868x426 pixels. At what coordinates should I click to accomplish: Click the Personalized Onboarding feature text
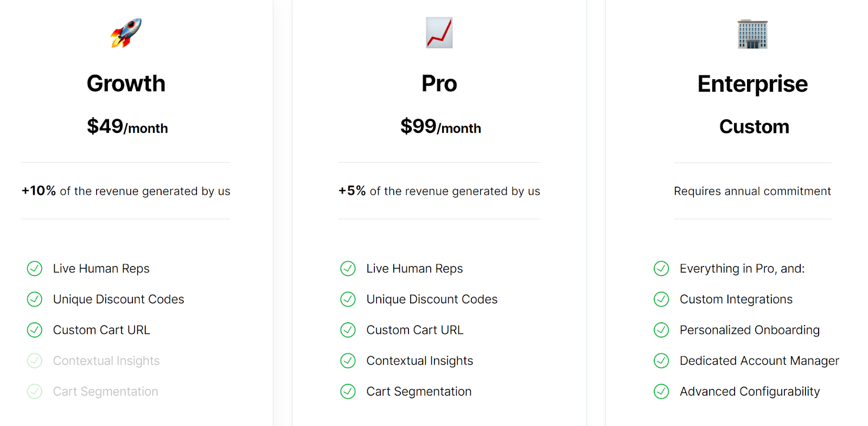coord(750,330)
